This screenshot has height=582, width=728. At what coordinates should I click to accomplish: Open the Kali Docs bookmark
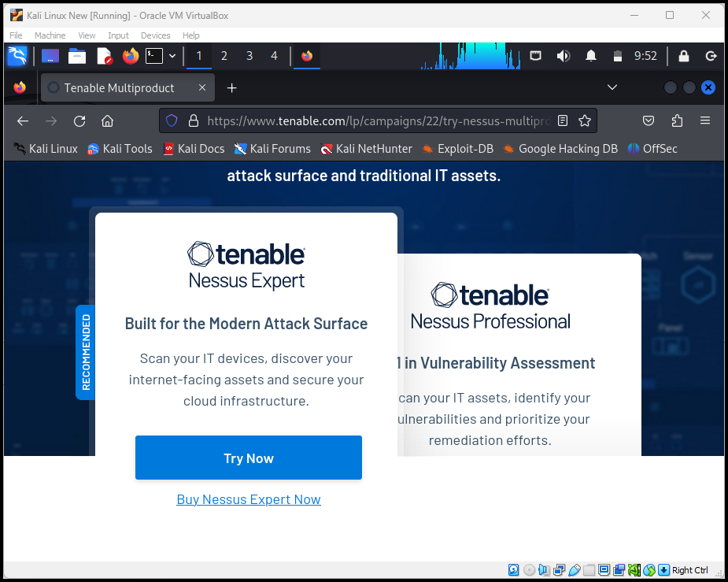click(x=194, y=149)
